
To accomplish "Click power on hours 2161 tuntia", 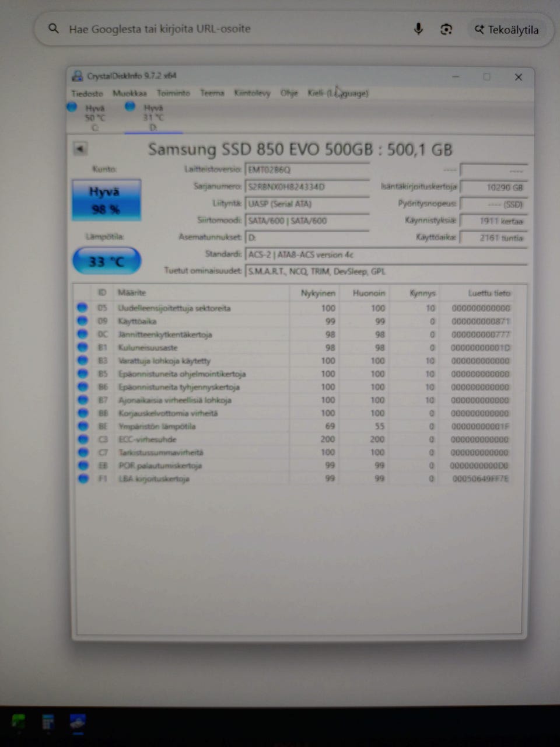I will 493,238.
